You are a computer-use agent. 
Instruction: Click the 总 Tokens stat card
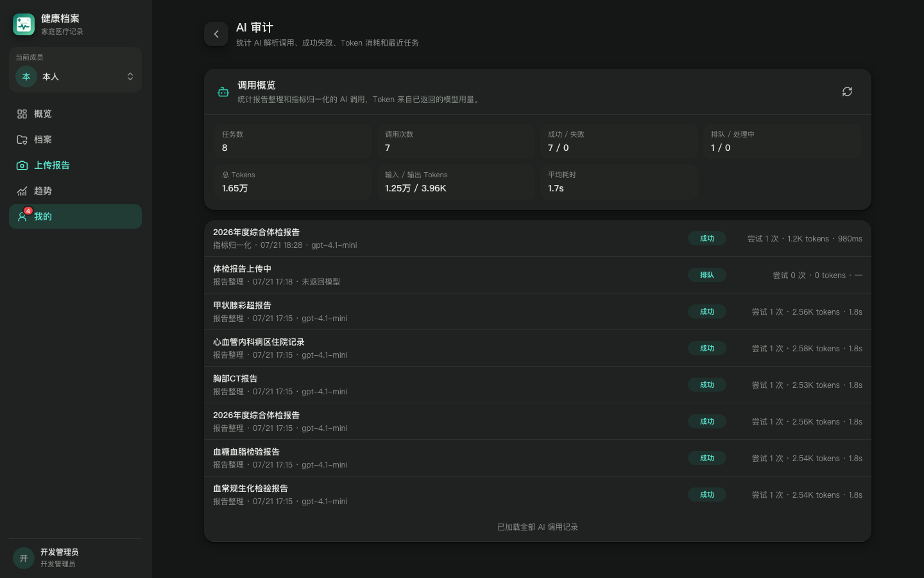point(293,182)
